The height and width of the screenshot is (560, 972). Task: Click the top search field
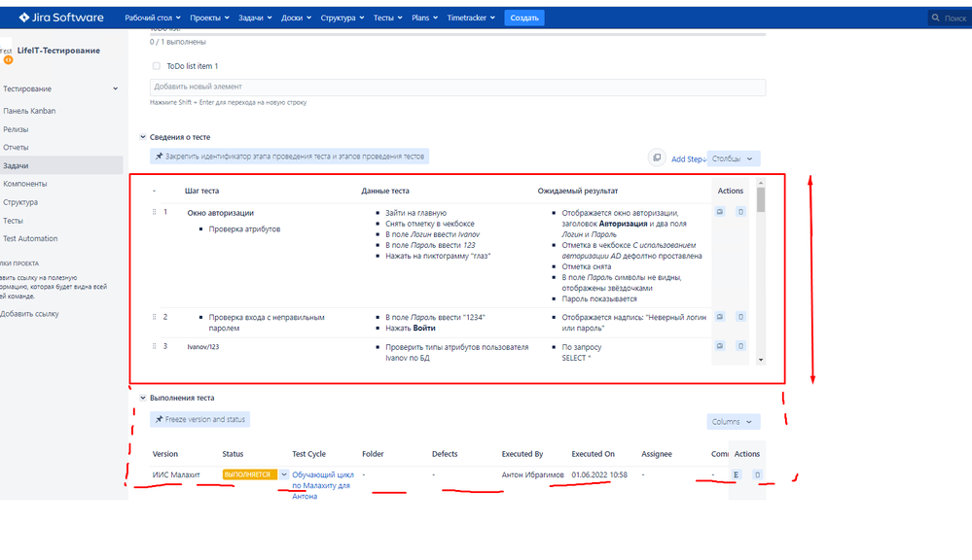(x=950, y=17)
